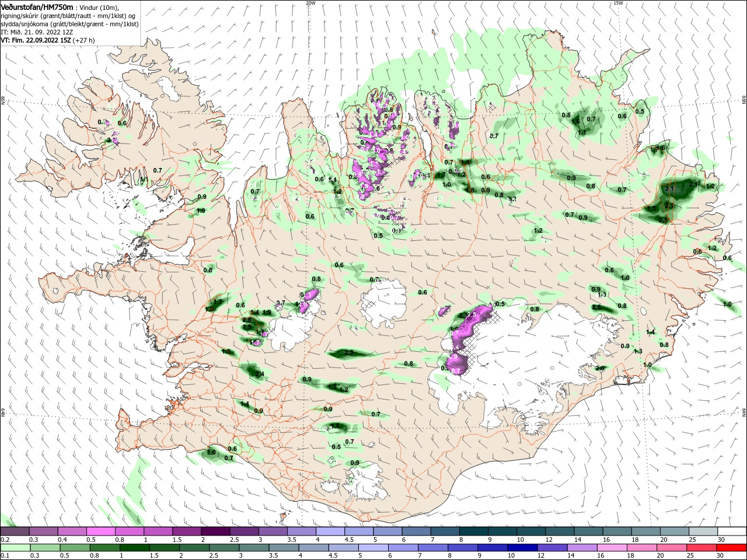
Task: Click the 15W longitude label on the top edge
Action: coord(618,3)
